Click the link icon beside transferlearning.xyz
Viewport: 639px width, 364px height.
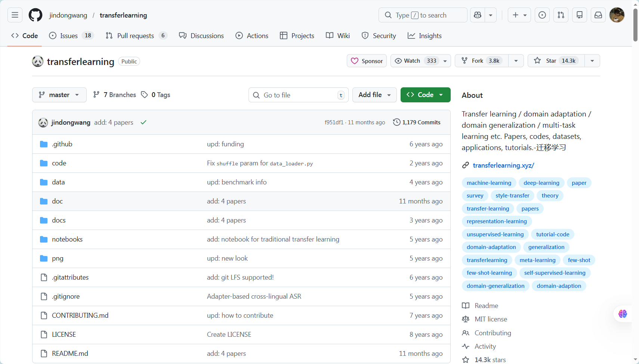pyautogui.click(x=466, y=165)
